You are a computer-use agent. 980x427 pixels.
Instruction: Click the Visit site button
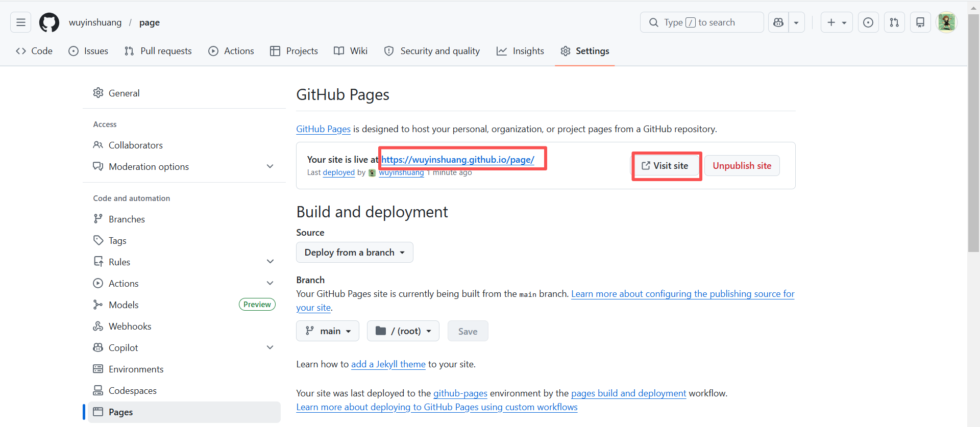pyautogui.click(x=665, y=166)
